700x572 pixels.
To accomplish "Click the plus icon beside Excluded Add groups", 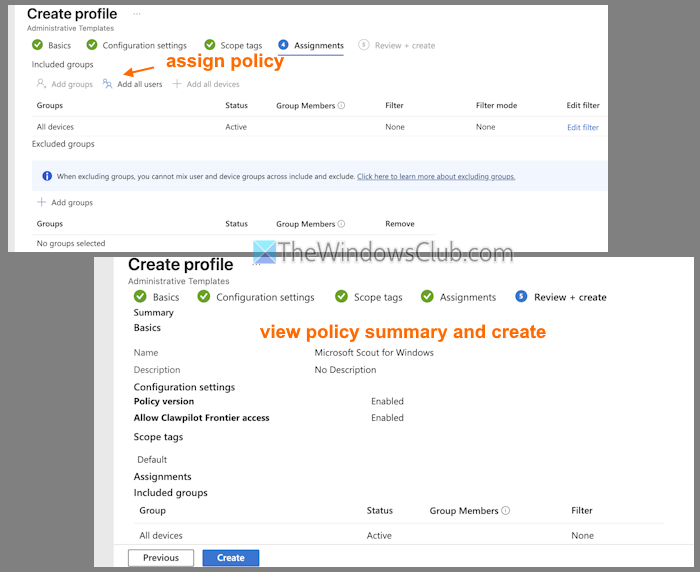I will [x=42, y=202].
